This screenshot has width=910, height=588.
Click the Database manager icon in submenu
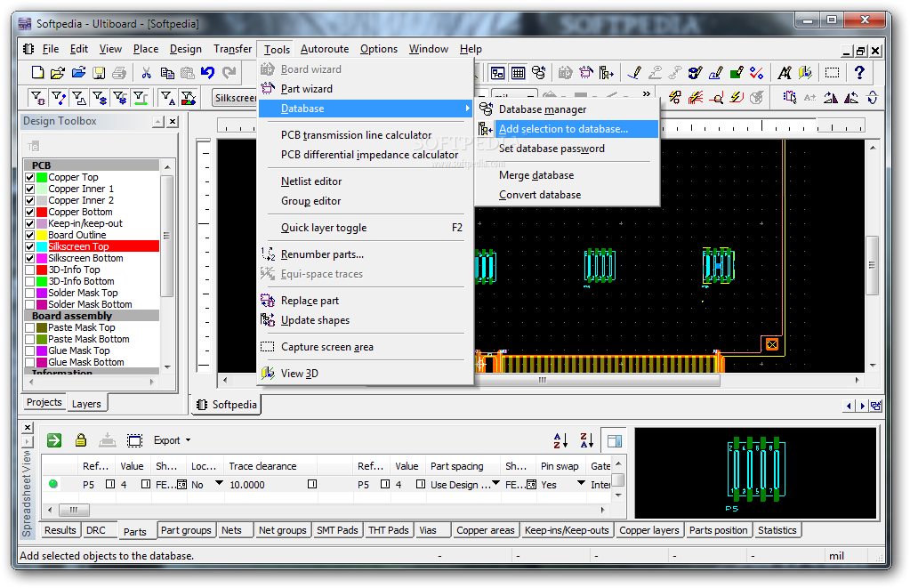pyautogui.click(x=486, y=109)
